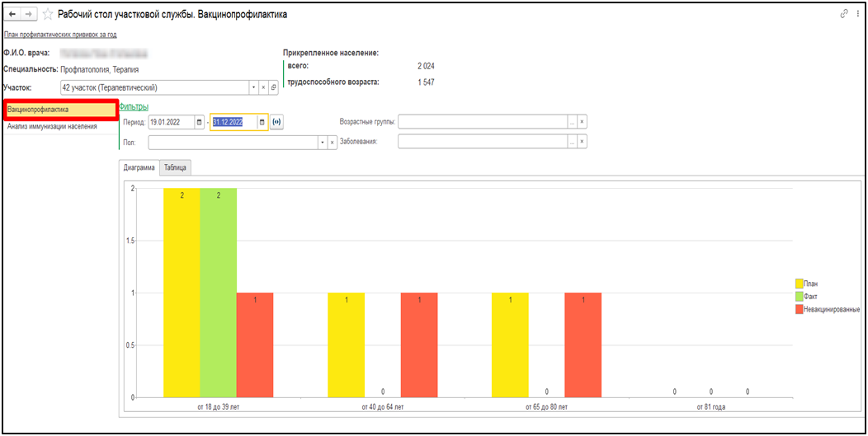Click the Фильтры link
The height and width of the screenshot is (436, 868).
pos(134,106)
